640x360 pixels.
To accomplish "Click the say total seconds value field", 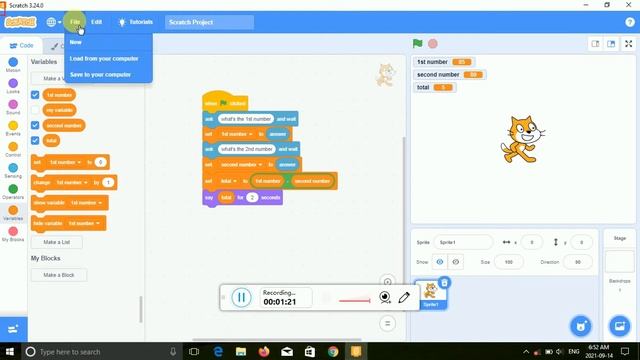I will (252, 198).
